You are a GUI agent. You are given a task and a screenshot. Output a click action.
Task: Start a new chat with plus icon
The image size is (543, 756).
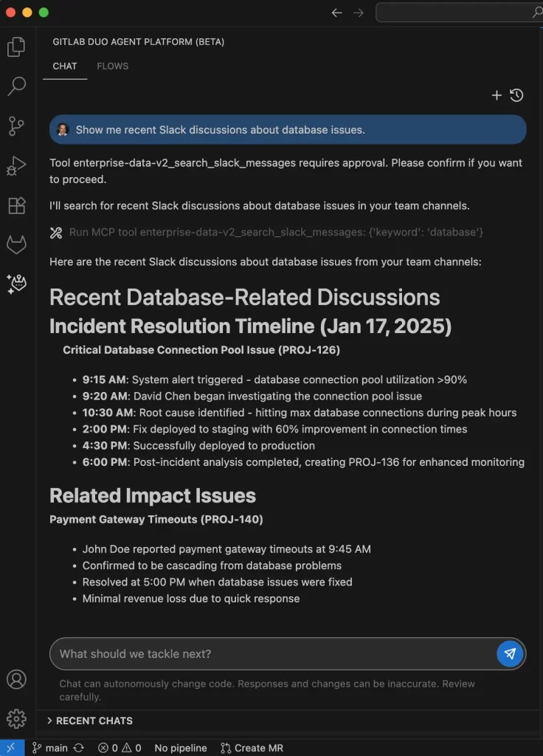click(x=497, y=95)
